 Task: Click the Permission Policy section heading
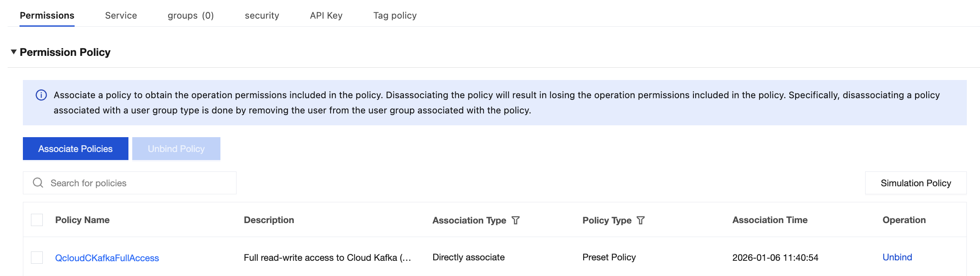tap(65, 52)
